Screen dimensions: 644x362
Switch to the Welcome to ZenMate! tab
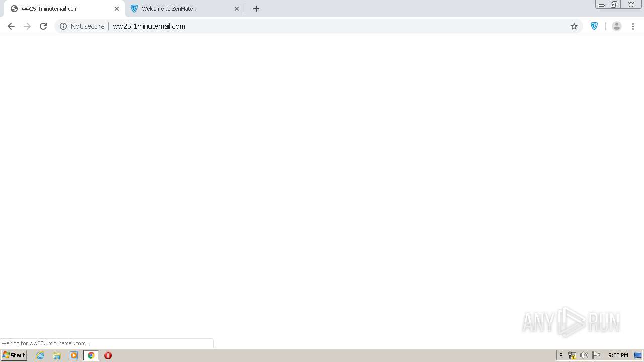[185, 9]
